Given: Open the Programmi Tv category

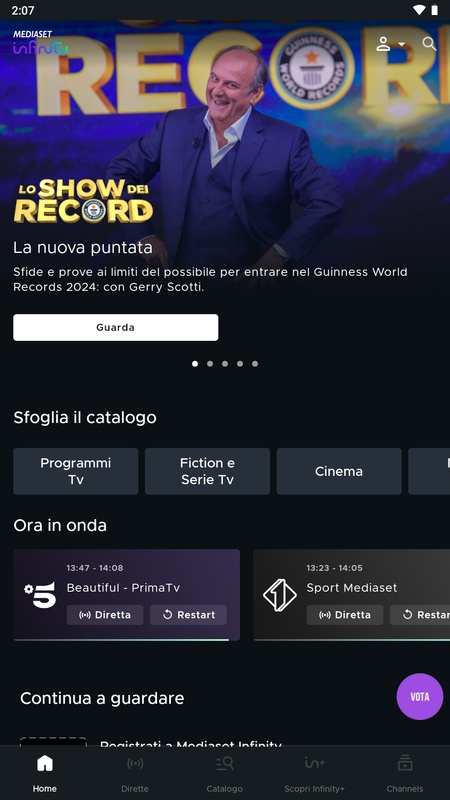Looking at the screenshot, I should point(76,471).
